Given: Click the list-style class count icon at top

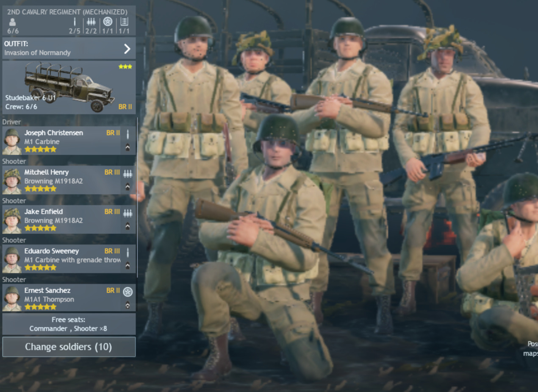Looking at the screenshot, I should [124, 22].
